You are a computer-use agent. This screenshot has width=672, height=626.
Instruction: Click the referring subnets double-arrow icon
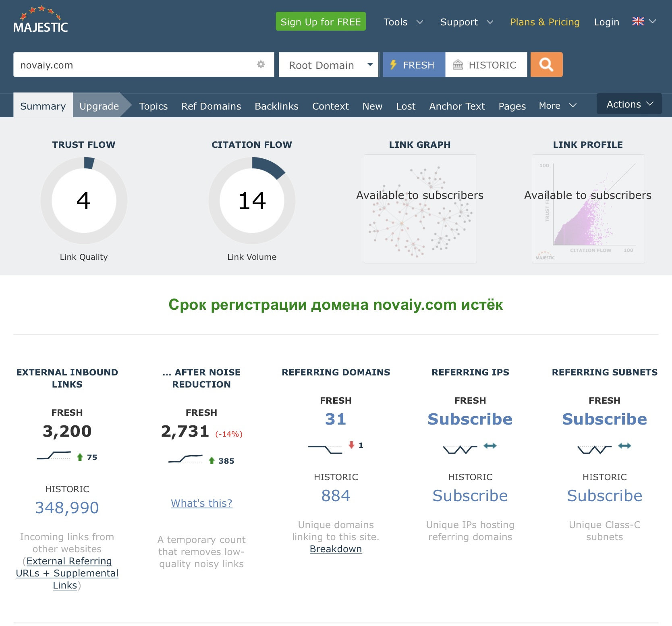click(x=624, y=446)
